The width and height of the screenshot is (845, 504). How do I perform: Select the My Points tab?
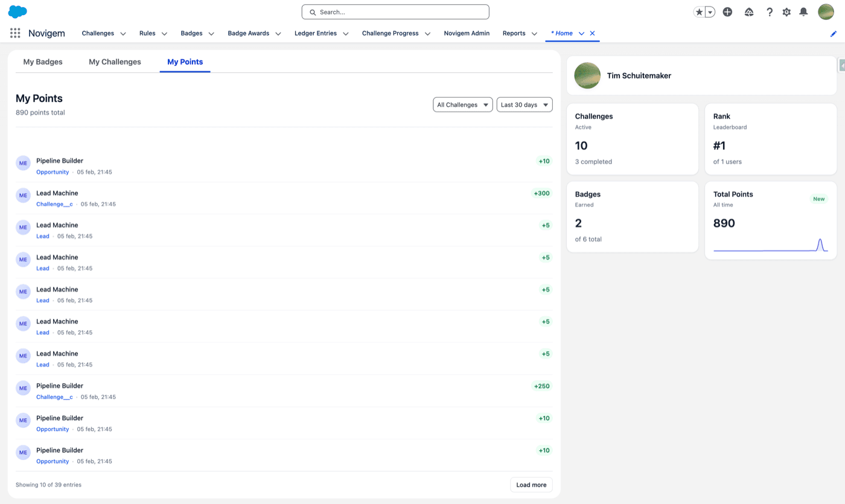coord(185,62)
